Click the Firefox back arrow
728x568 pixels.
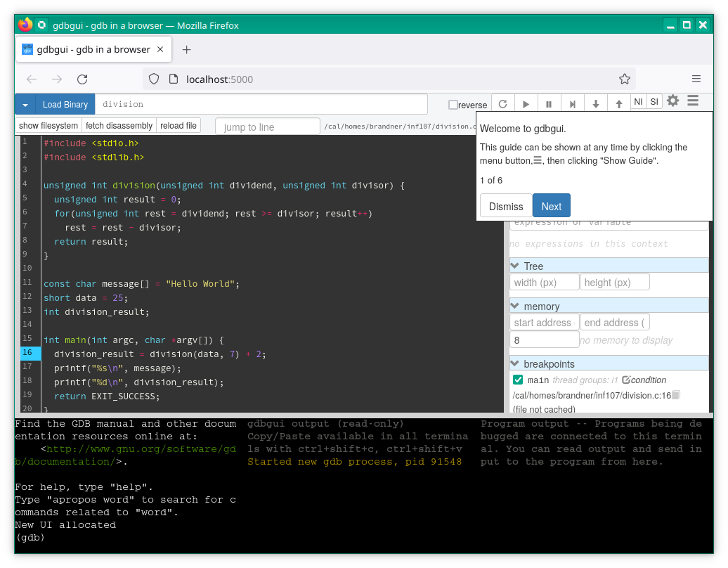point(32,79)
